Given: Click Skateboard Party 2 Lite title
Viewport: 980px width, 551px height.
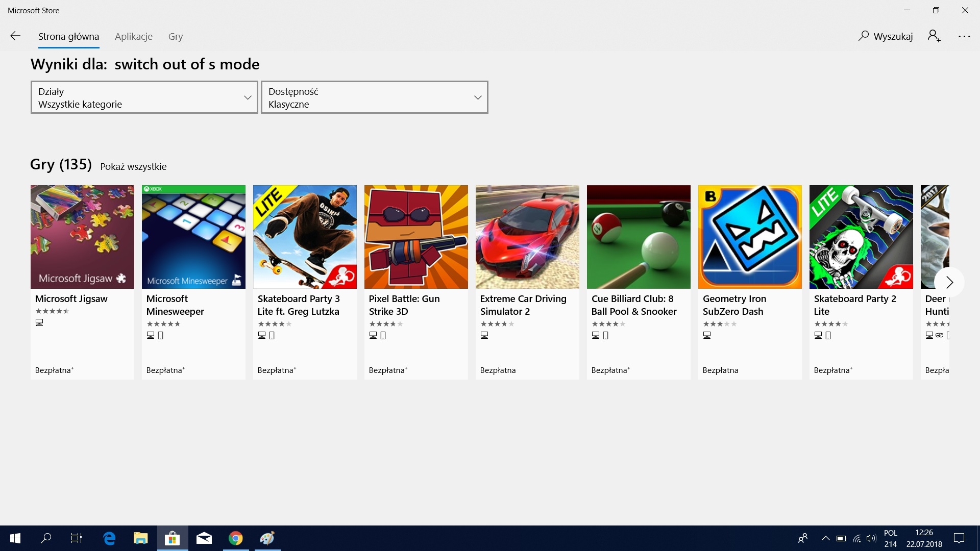Looking at the screenshot, I should pyautogui.click(x=855, y=305).
